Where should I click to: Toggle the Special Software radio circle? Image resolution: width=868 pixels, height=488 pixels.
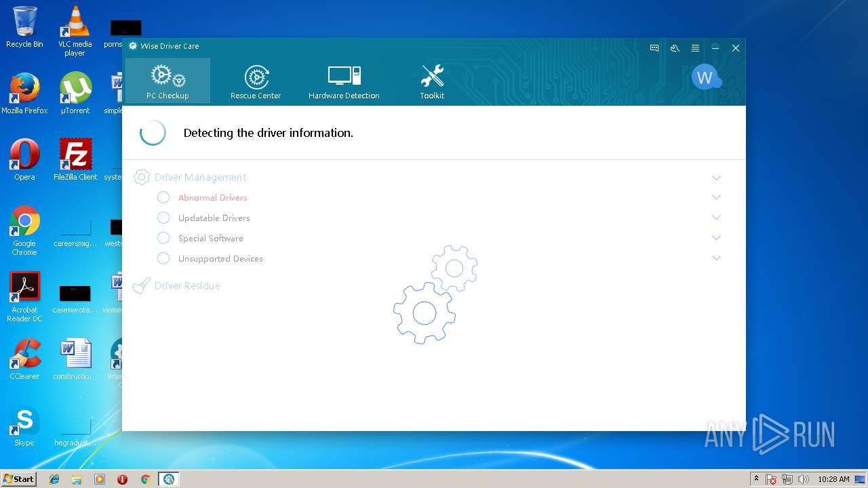pyautogui.click(x=163, y=238)
